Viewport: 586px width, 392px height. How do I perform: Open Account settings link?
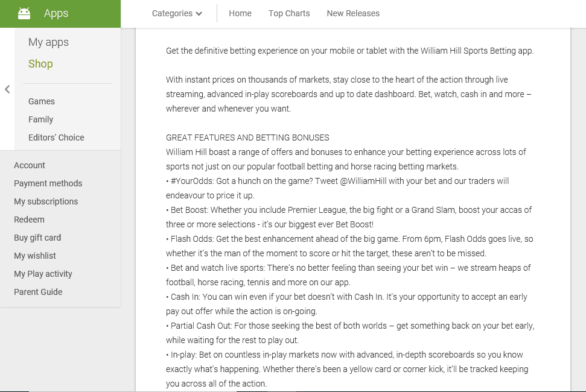pyautogui.click(x=29, y=165)
